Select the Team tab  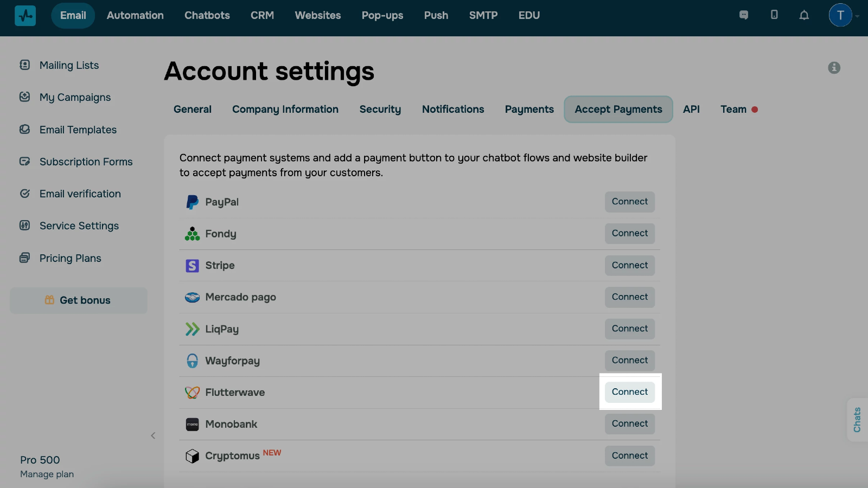(733, 110)
